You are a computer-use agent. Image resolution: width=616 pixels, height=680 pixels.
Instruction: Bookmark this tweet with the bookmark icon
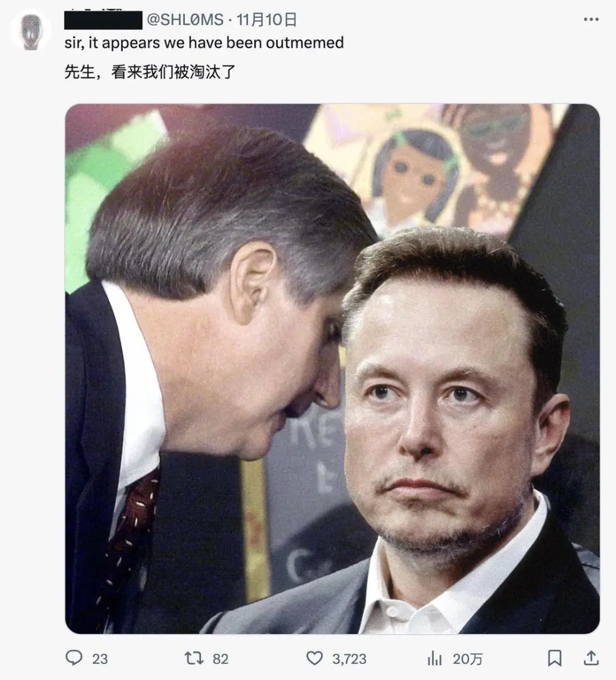coord(554,658)
